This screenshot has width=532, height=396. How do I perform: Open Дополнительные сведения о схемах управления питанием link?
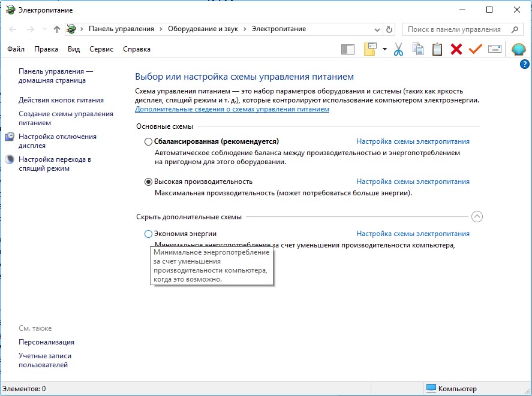tap(232, 109)
